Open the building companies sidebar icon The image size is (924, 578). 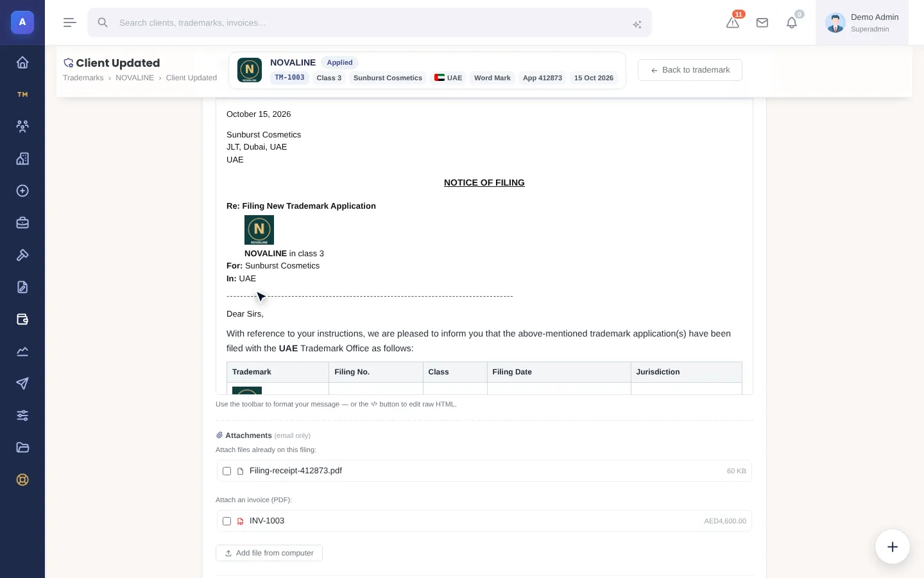click(x=22, y=159)
